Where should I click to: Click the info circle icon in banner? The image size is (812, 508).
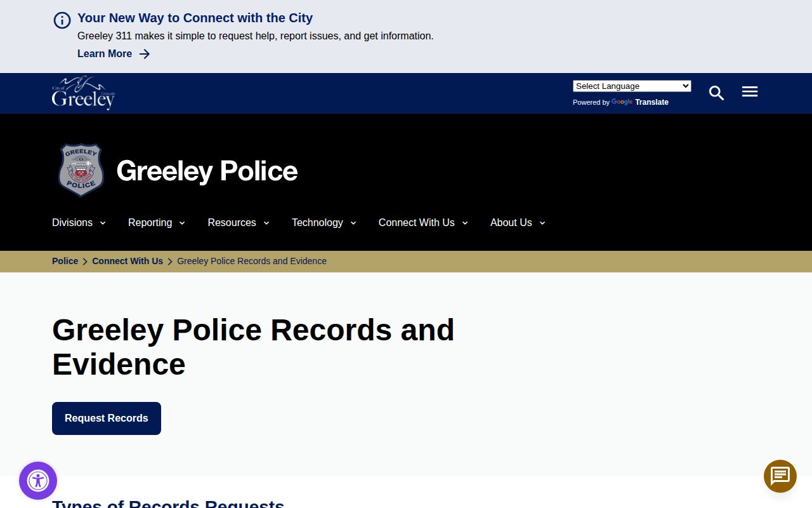62,20
